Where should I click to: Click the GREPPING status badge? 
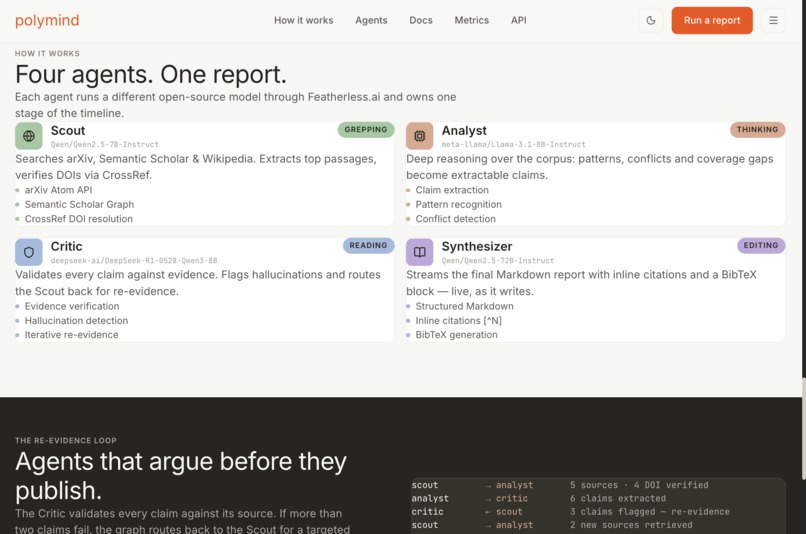point(365,130)
